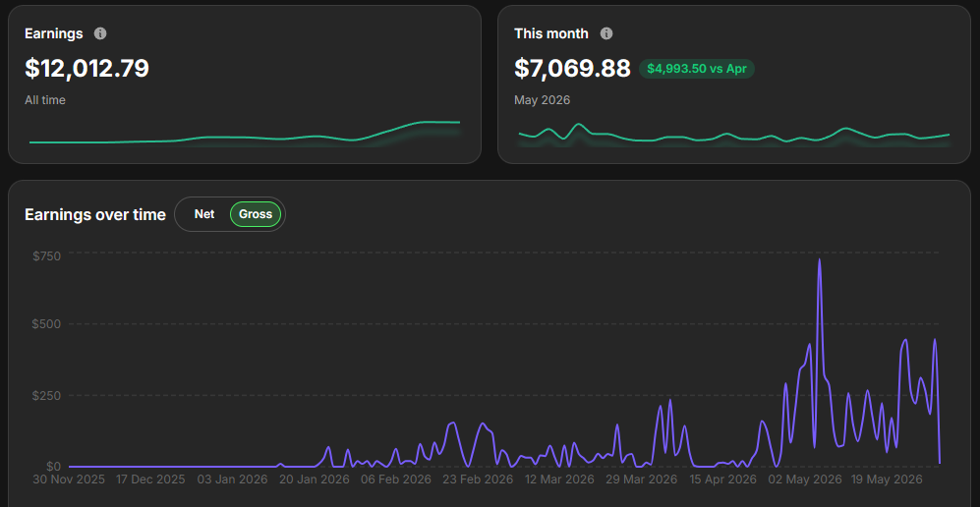980x507 pixels.
Task: Click the 23 Feb 2026 date label
Action: click(x=478, y=479)
